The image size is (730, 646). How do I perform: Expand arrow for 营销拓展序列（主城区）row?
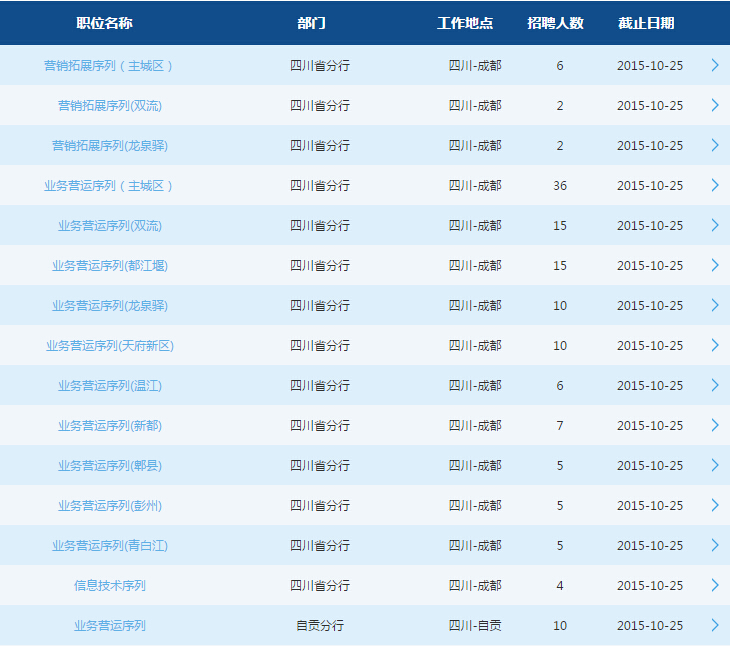point(714,65)
